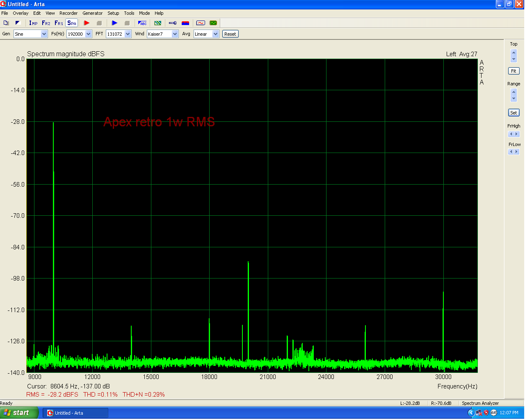Open the File menu
The width and height of the screenshot is (525, 420).
tap(5, 13)
